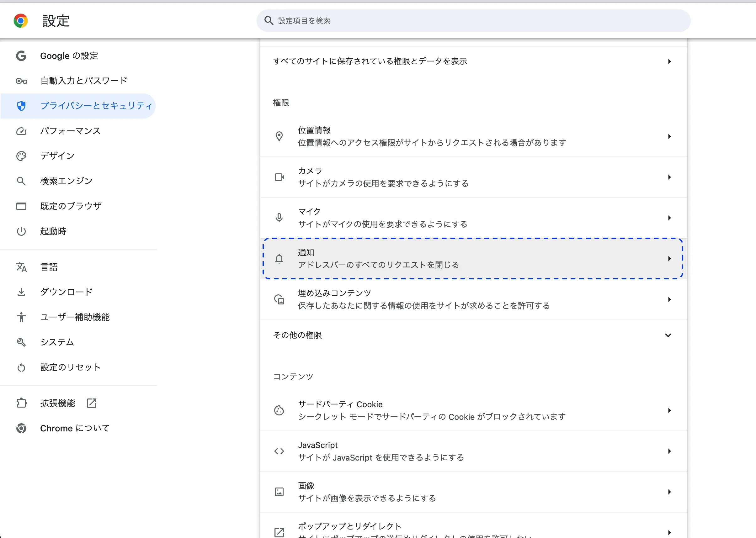The height and width of the screenshot is (538, 756).
Task: Select パフォーマンス in the sidebar
Action: click(x=78, y=131)
